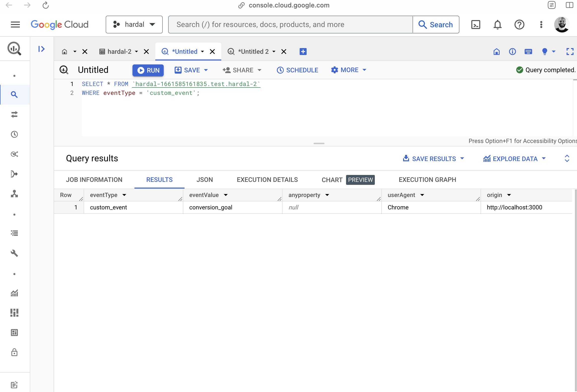Open keyboard shortcuts icon
The image size is (577, 392).
[x=528, y=52]
